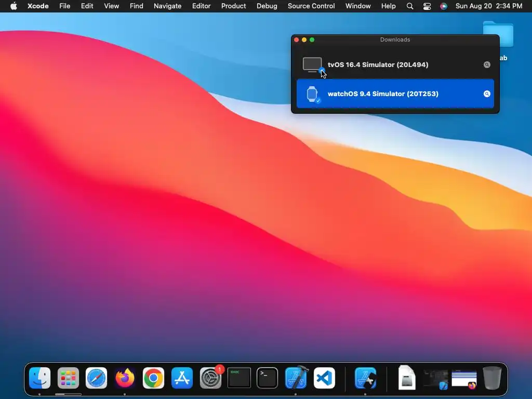
Task: Open the minimized Firefox window thumbnail in Dock
Action: click(x=464, y=379)
